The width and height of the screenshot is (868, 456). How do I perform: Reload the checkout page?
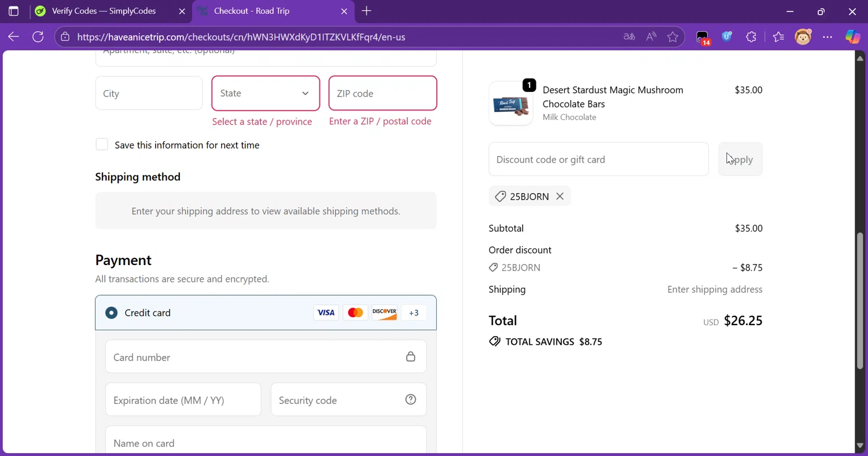pos(38,37)
